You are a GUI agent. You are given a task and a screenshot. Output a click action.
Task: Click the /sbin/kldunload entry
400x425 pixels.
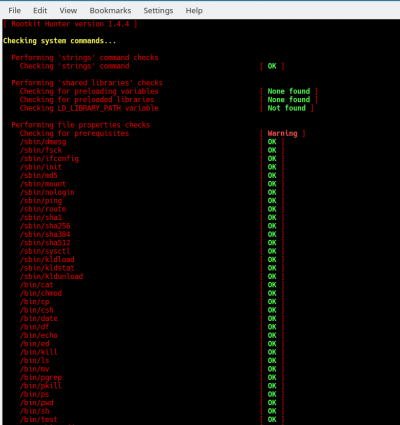click(51, 276)
